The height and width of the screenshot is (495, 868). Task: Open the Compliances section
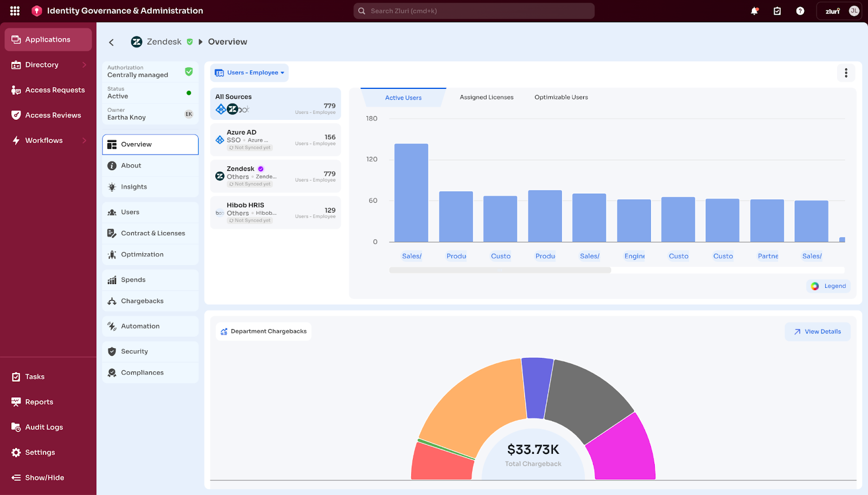pyautogui.click(x=150, y=373)
